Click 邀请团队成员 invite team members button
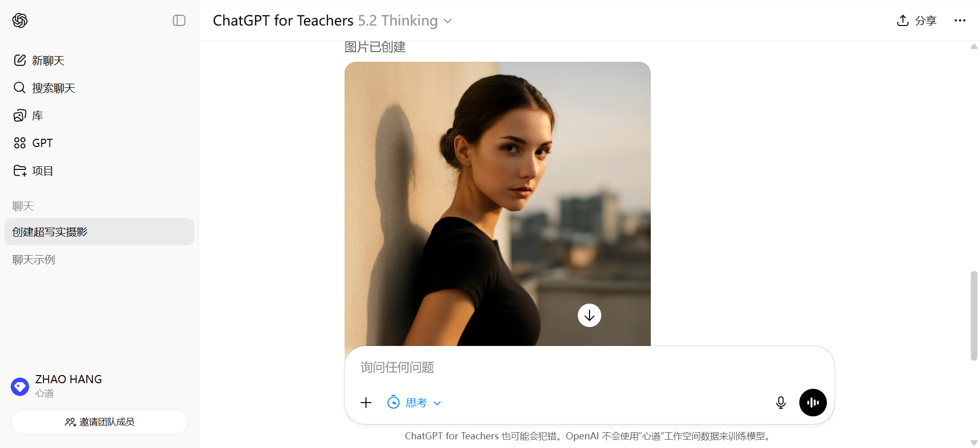 100,422
